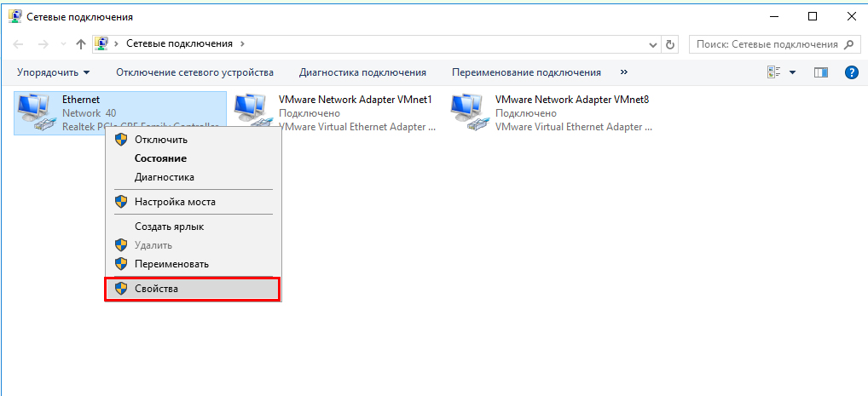Screen dimensions: 868x396
Task: Click the disabled Удалить menu entry
Action: [193, 245]
